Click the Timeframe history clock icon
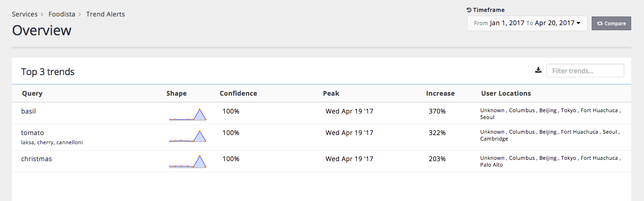 (x=469, y=10)
